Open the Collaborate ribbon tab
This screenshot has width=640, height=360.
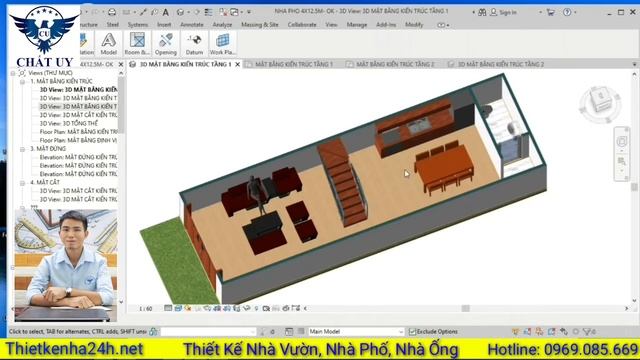tap(302, 25)
